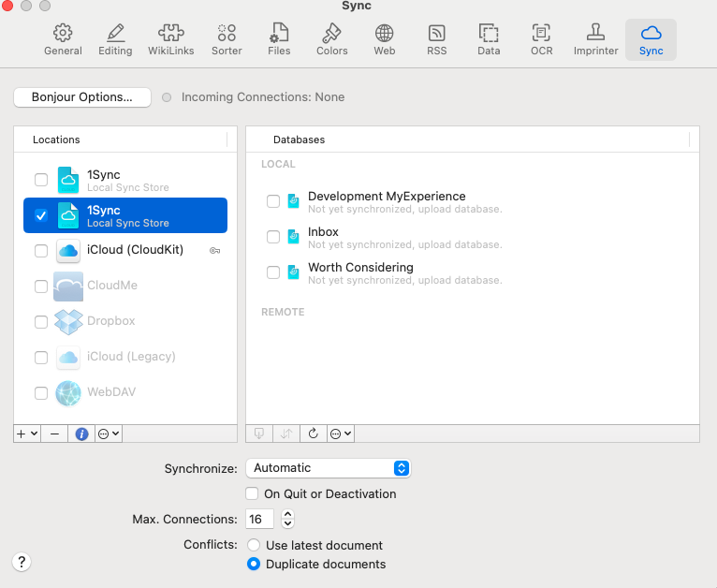Viewport: 717px width, 588px height.
Task: Switch to the Colors tab
Action: click(331, 39)
